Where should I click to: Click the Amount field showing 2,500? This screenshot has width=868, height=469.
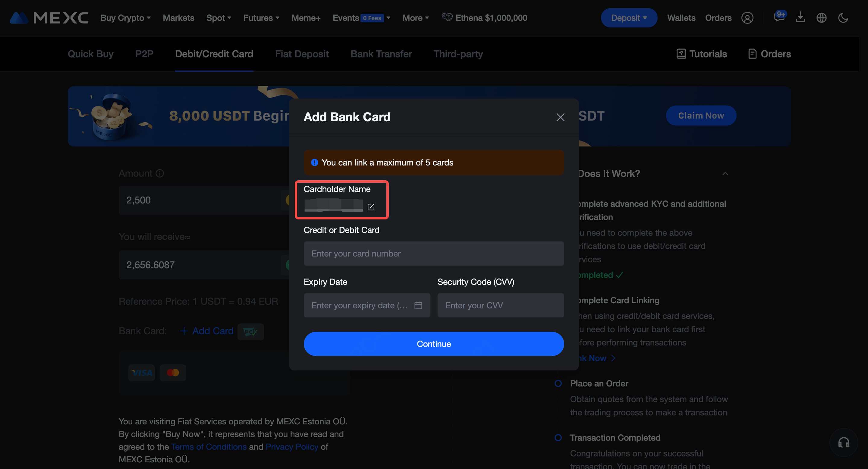[204, 200]
